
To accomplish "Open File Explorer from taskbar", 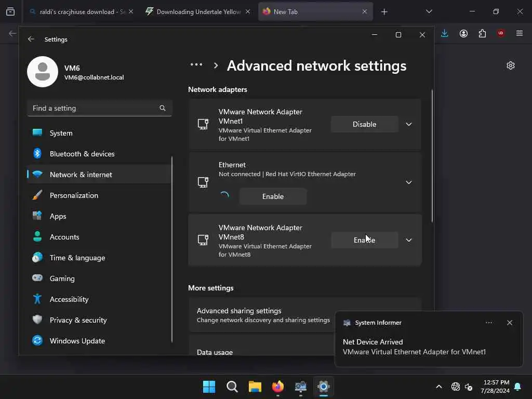I will tap(255, 387).
